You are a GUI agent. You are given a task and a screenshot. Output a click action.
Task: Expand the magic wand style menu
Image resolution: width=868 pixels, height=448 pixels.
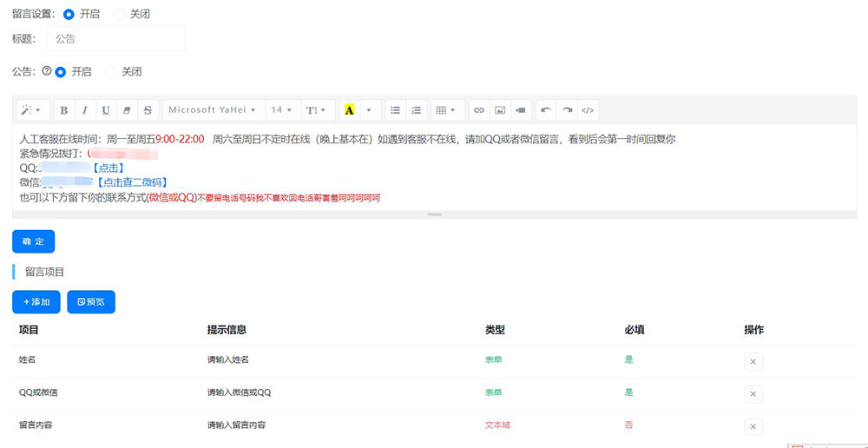click(x=32, y=110)
